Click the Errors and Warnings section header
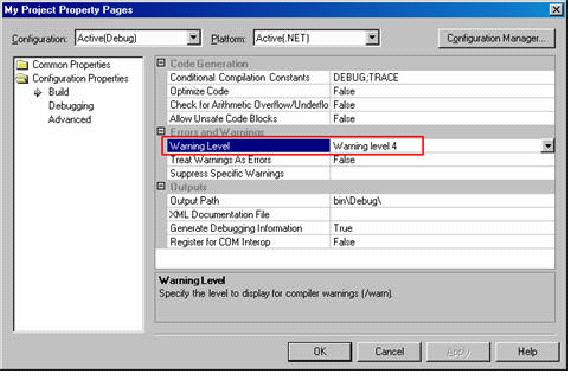The image size is (569, 384). tap(217, 132)
